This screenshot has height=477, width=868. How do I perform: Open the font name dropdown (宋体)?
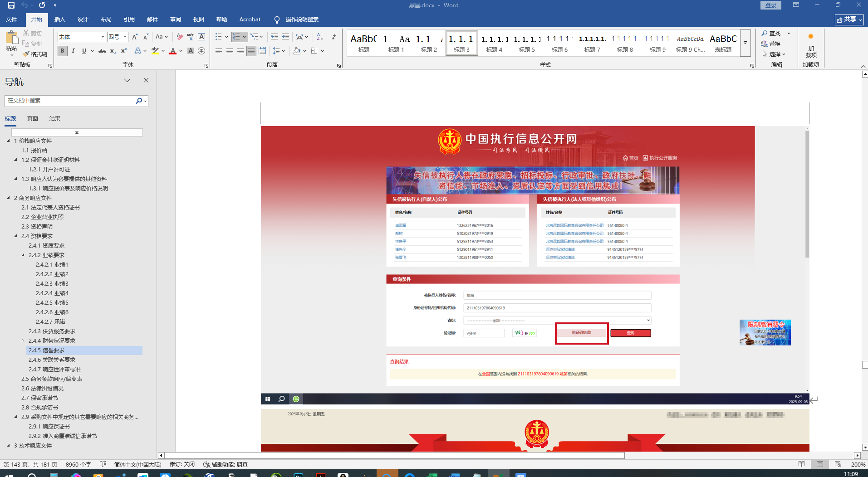point(103,37)
